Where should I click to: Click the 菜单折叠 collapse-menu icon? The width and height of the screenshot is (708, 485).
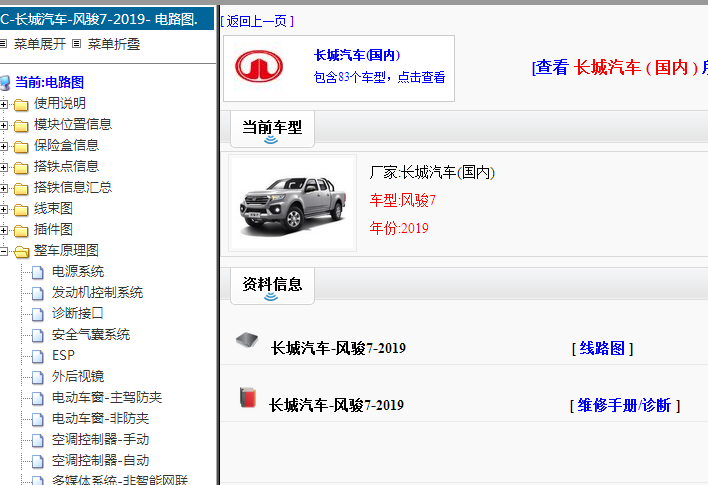[x=77, y=44]
